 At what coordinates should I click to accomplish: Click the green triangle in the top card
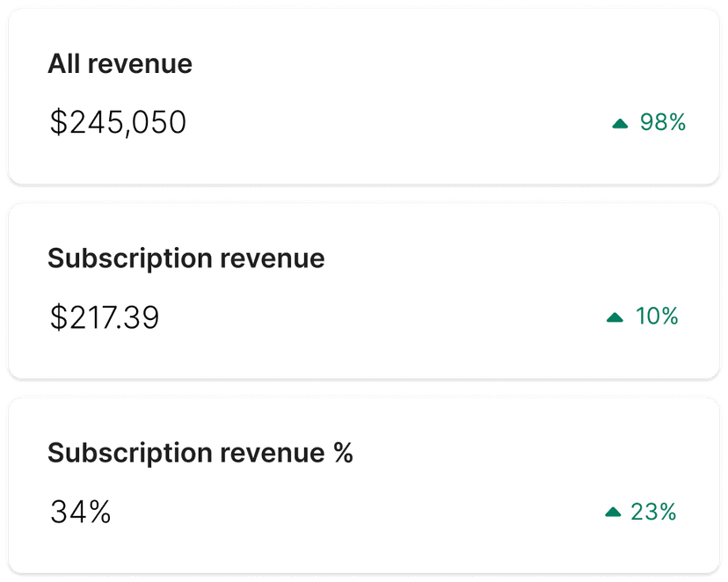pyautogui.click(x=618, y=122)
